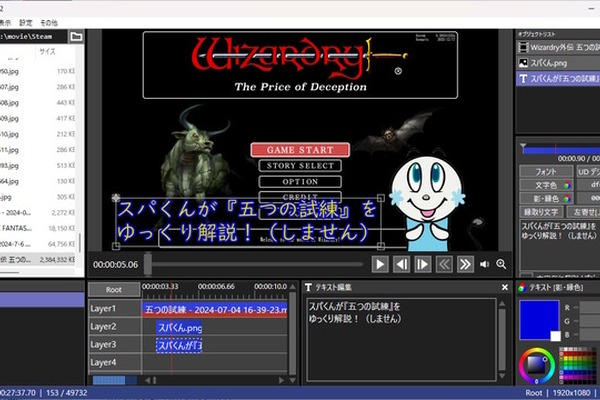
Task: Select Layer4 header in timeline
Action: point(115,362)
